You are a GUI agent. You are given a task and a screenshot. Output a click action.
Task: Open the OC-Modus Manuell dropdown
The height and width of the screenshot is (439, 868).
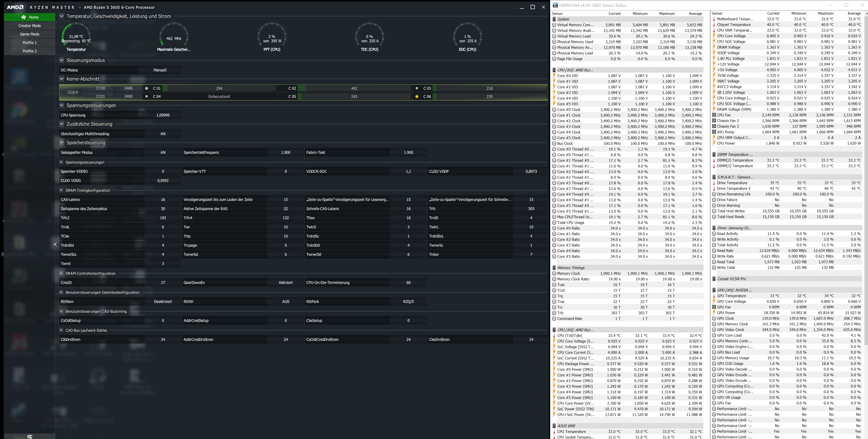160,70
